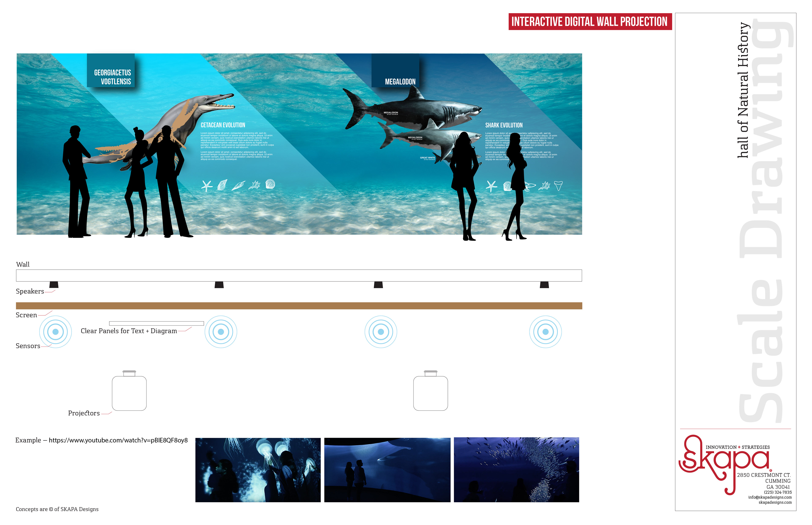This screenshot has width=812, height=525.
Task: Click the leftmost black speaker icon
Action: (54, 285)
